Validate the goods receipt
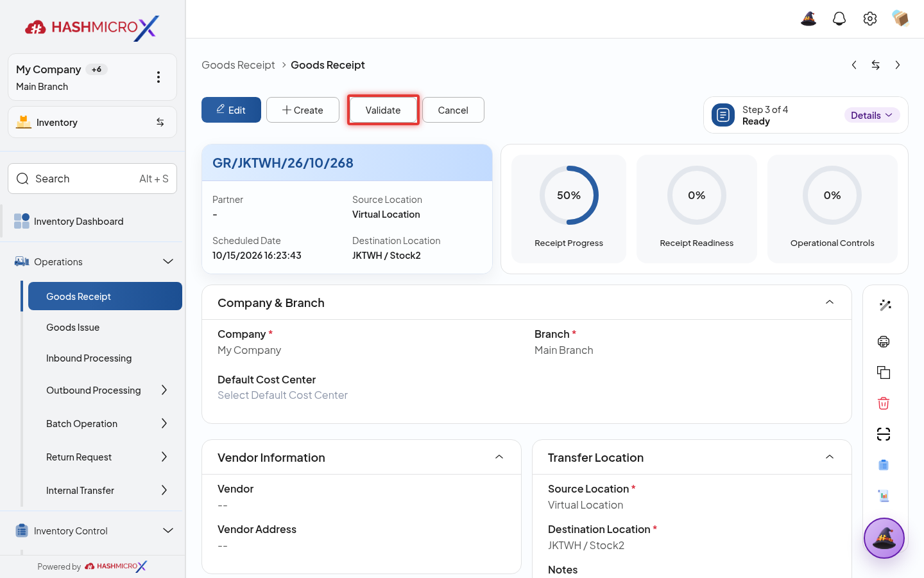The image size is (924, 578). coord(383,110)
